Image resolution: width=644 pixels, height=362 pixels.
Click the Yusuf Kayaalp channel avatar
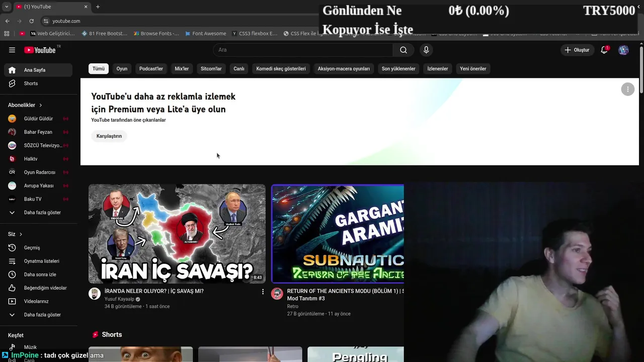(x=95, y=294)
